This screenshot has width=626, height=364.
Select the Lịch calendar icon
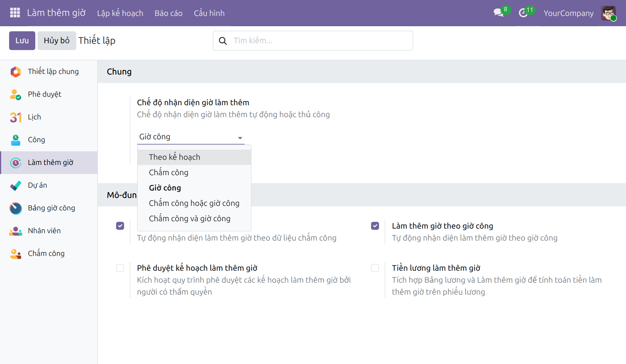click(16, 117)
